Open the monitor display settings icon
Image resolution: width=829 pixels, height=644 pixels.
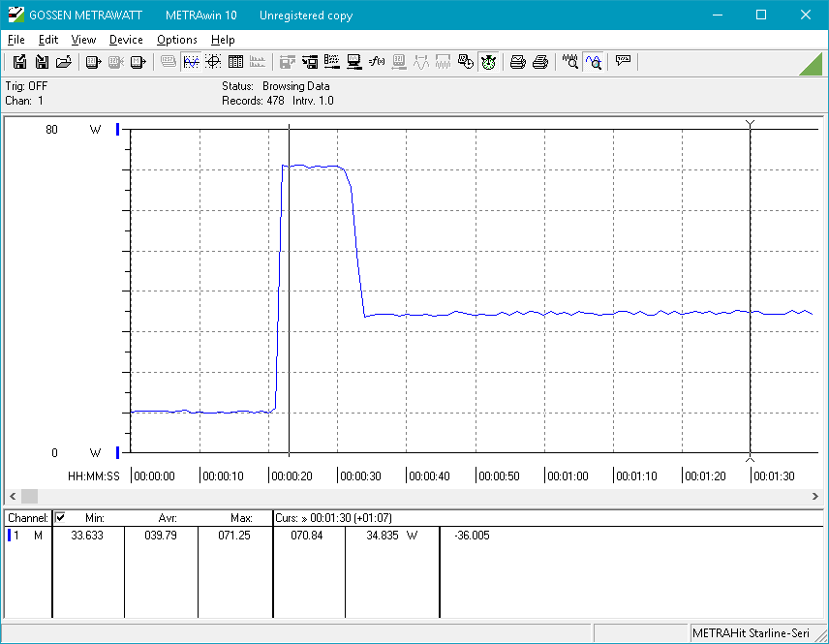(353, 62)
